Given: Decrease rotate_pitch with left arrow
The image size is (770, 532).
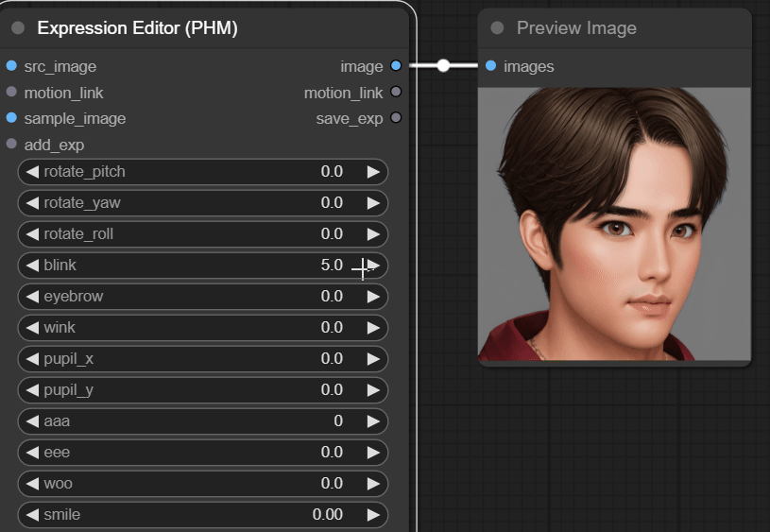Looking at the screenshot, I should click(32, 171).
